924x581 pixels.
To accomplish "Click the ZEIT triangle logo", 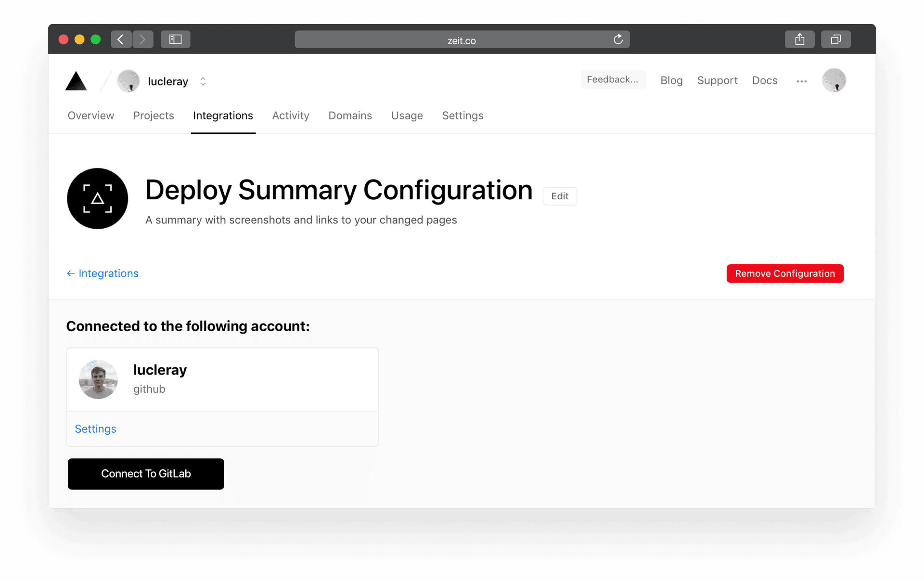I will [x=76, y=81].
